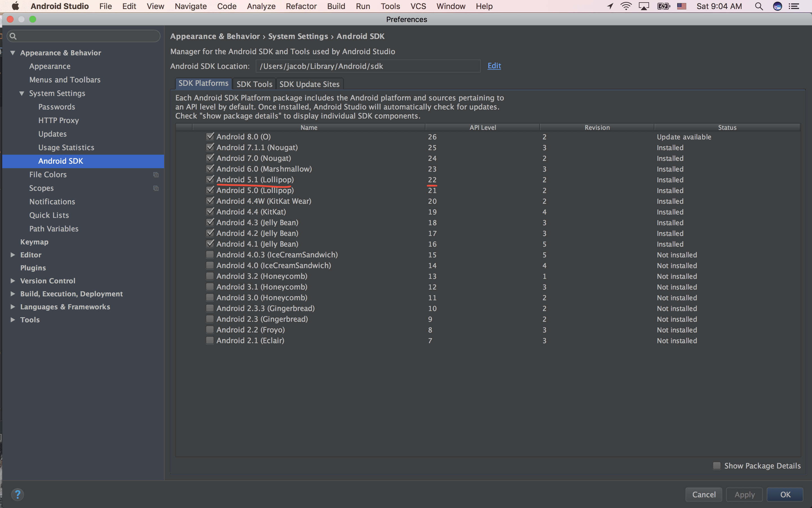Viewport: 812px width, 508px height.
Task: Enable Android 3.2 (Honeycomb) checkbox
Action: click(x=210, y=276)
